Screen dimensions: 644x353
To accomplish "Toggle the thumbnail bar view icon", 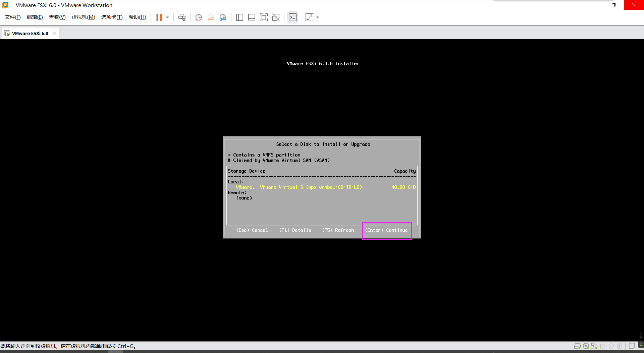I will tap(252, 17).
